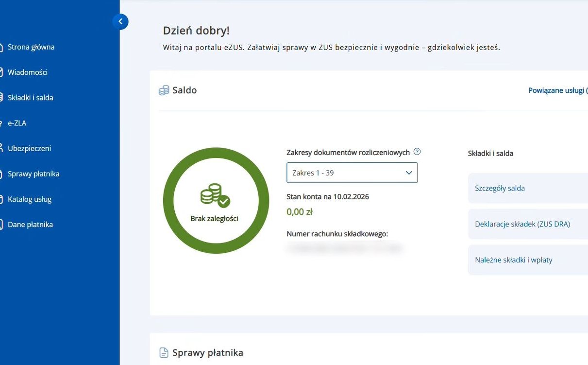
Task: Open Ubezpieczeni in the sidebar menu
Action: (x=29, y=148)
